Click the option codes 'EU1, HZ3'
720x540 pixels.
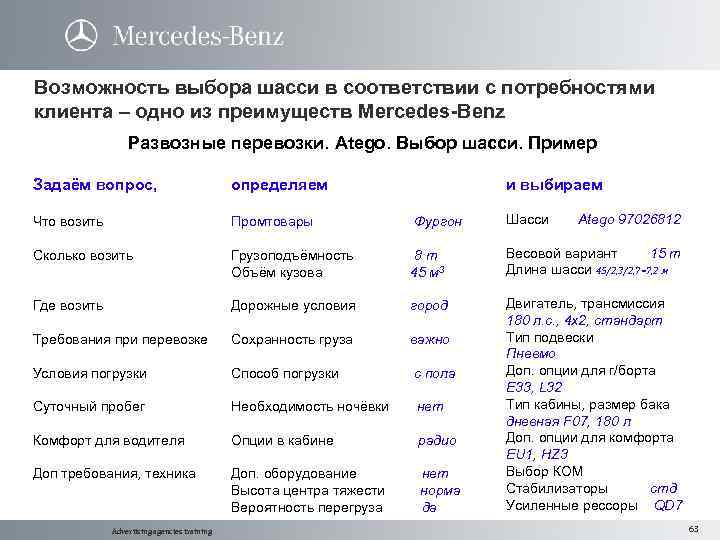537,454
